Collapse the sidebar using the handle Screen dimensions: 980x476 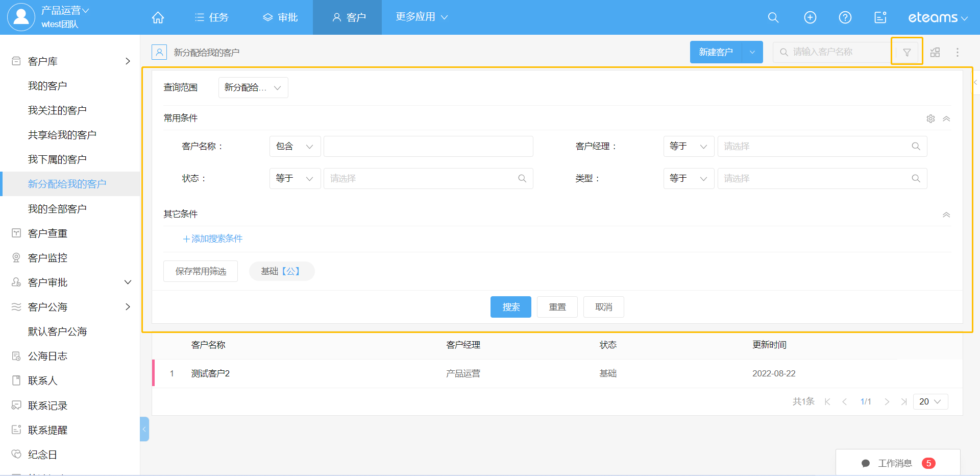click(144, 429)
